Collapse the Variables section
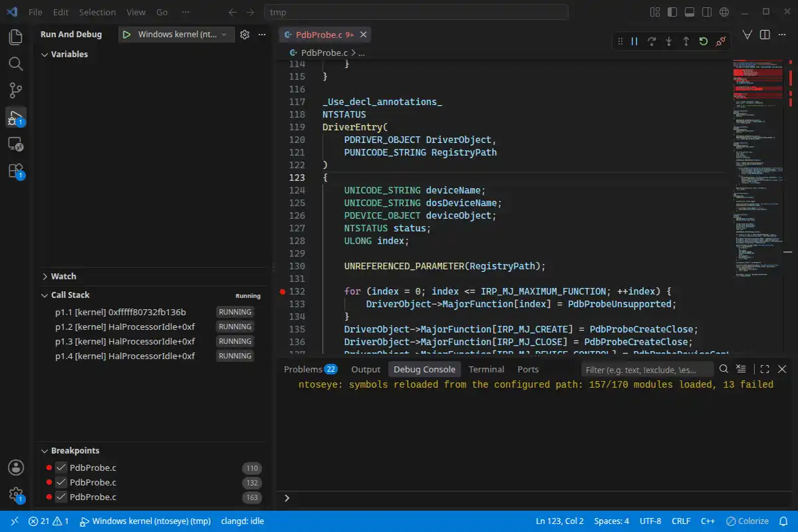 45,55
